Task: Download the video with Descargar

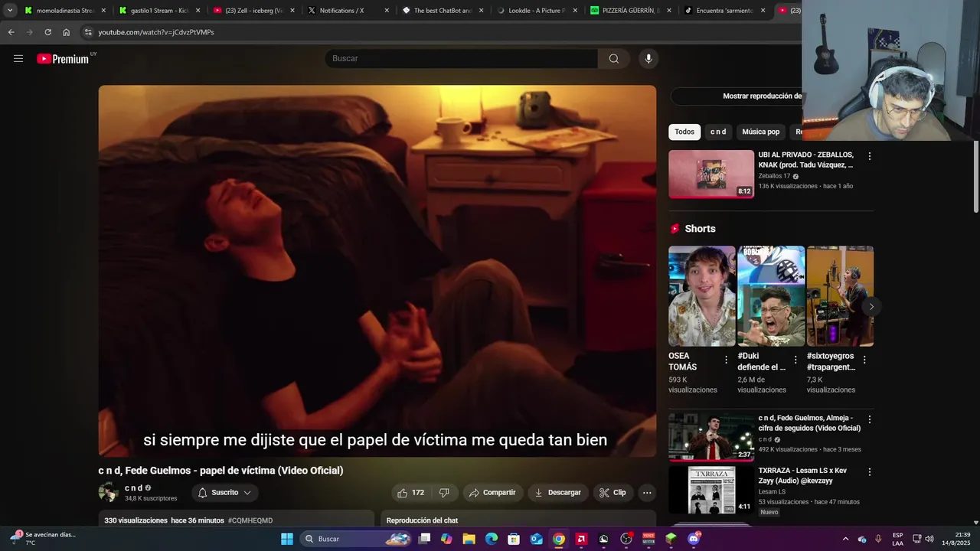Action: (557, 493)
